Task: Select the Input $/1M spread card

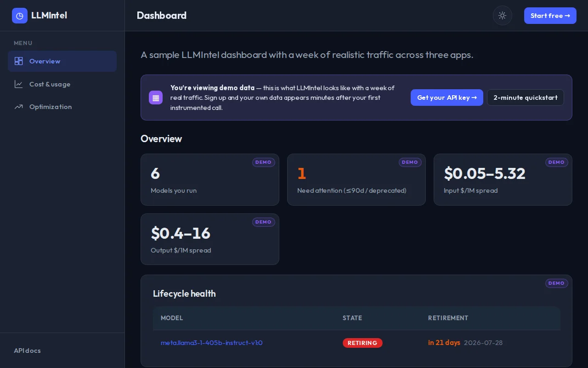Action: 503,179
